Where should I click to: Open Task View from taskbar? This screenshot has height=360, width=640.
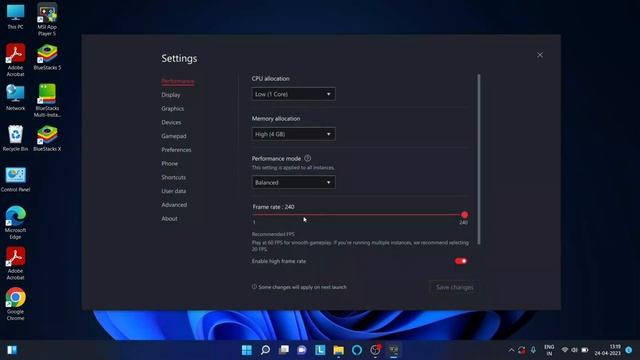click(284, 350)
